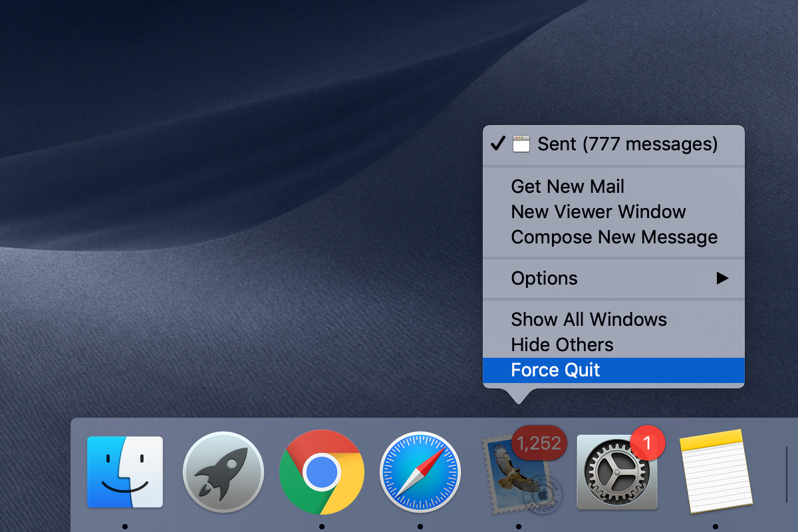Viewport: 798px width, 532px height.
Task: Open System Preferences from the Dock
Action: point(616,473)
